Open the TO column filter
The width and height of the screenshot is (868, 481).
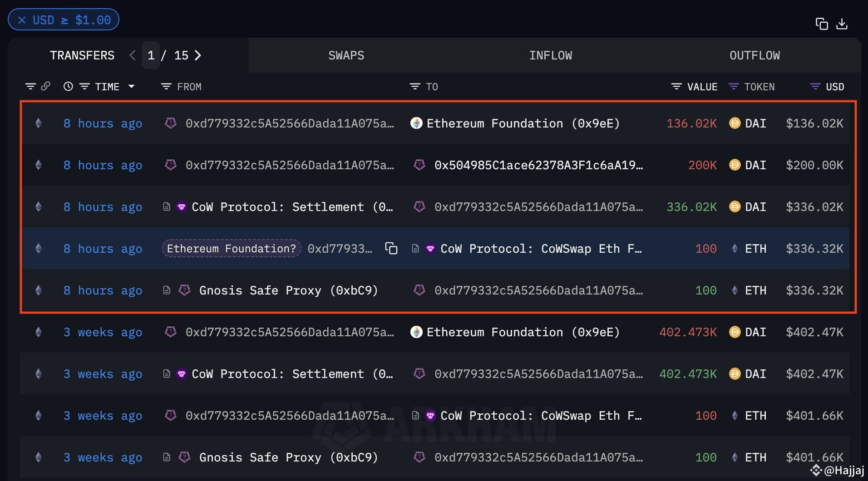point(415,86)
